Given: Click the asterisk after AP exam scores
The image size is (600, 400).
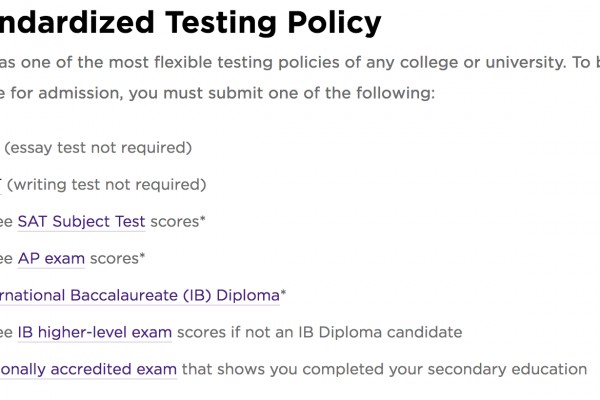Looking at the screenshot, I should pos(142,256).
